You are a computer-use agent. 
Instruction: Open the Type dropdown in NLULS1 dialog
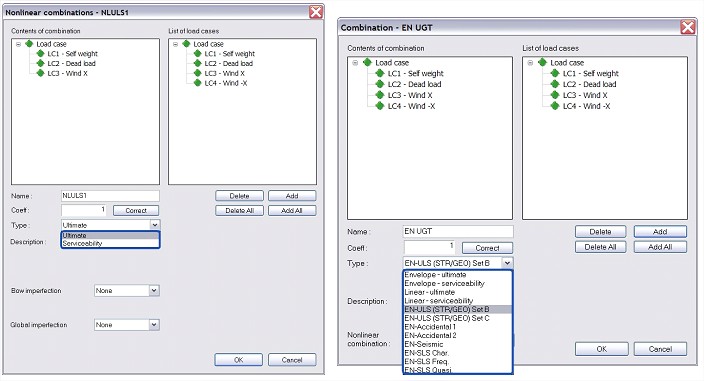coord(154,225)
